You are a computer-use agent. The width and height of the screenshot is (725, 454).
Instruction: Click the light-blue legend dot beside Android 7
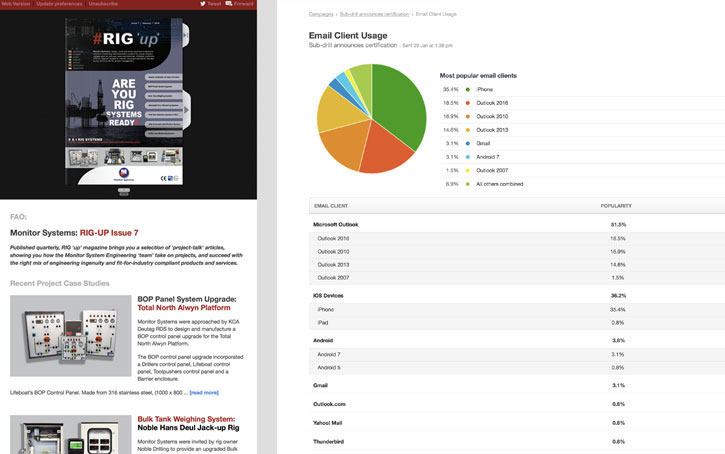coord(467,157)
